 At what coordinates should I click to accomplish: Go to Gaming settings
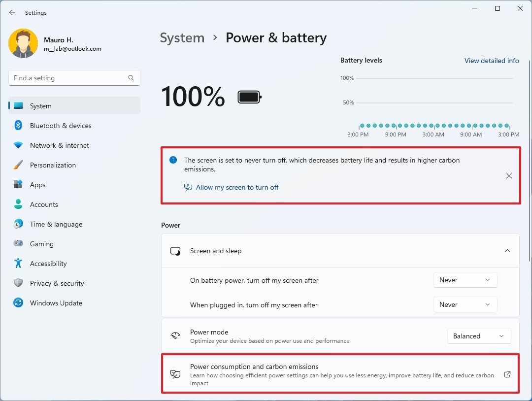[x=41, y=244]
